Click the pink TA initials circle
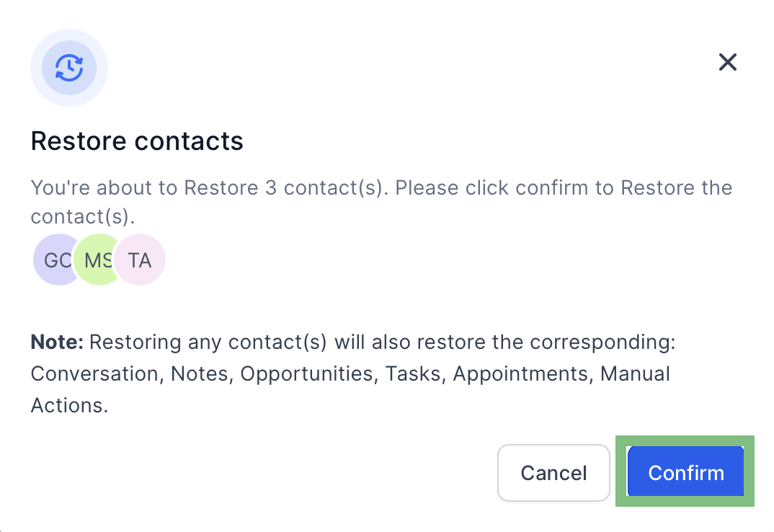 tap(140, 260)
